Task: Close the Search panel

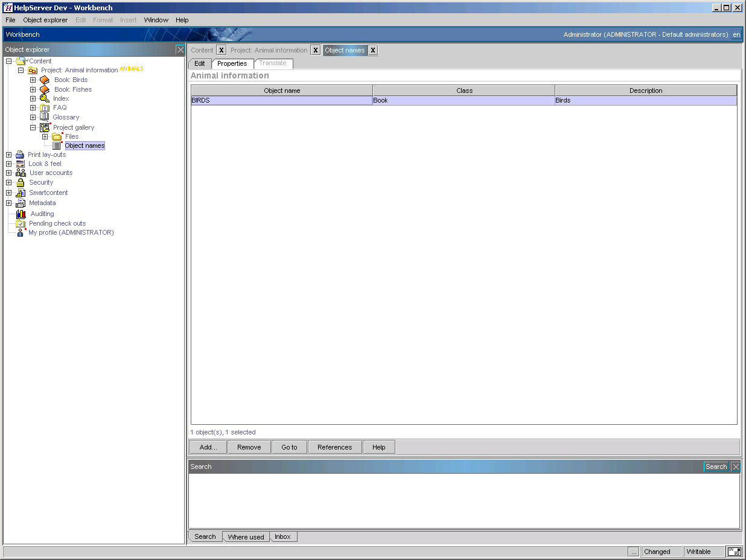Action: click(x=736, y=466)
